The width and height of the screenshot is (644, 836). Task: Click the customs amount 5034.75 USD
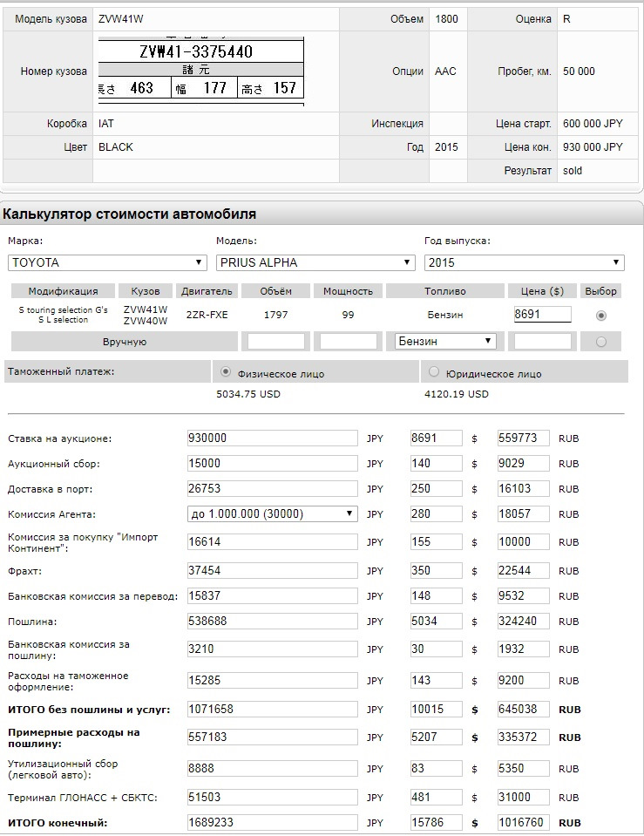coord(248,394)
